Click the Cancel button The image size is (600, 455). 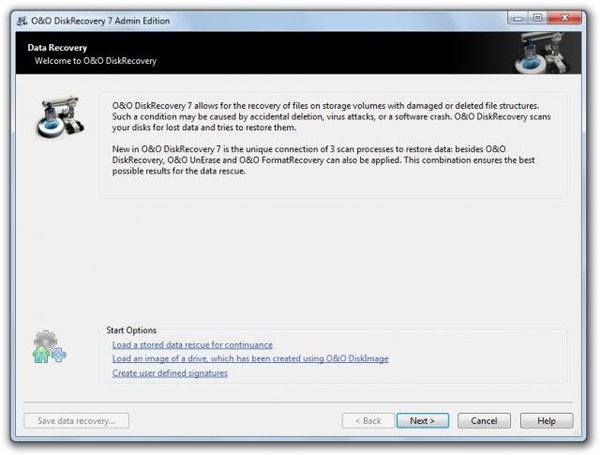point(484,421)
